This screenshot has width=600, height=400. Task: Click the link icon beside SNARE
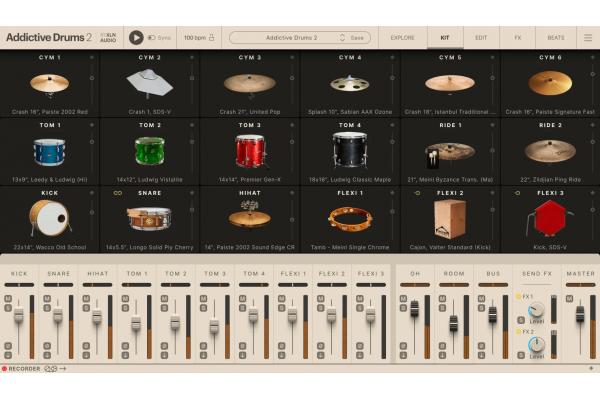(117, 193)
